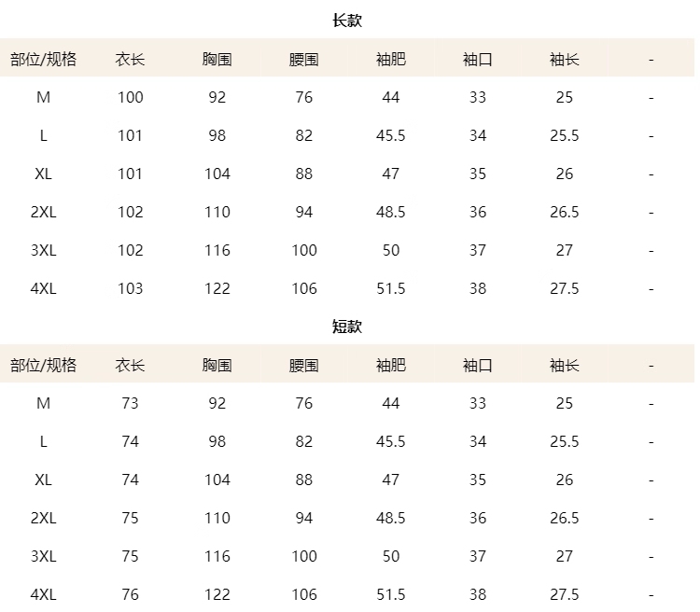Choose 衣长 value 73 in 短款 M row
700x612 pixels.
130,403
